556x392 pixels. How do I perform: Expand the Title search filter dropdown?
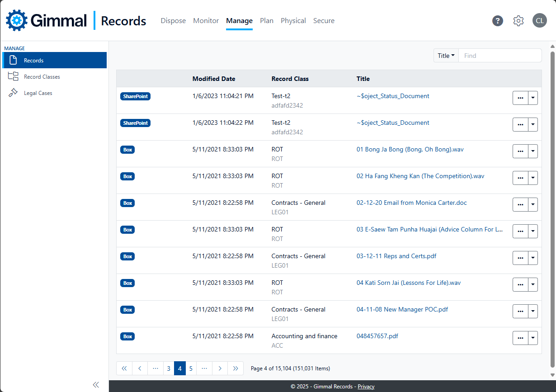[x=446, y=56]
